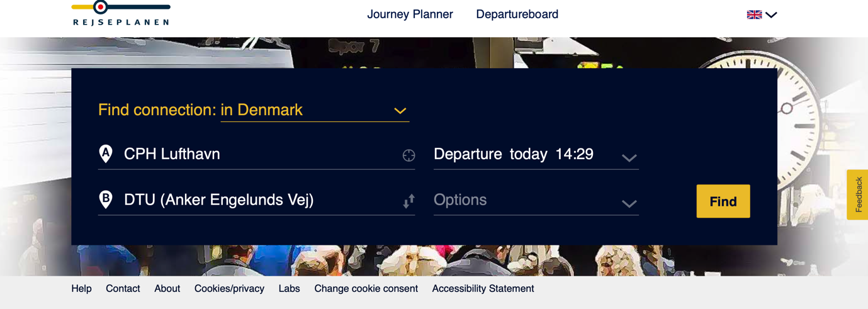Open the Contact footer link
This screenshot has height=309, width=868.
123,289
